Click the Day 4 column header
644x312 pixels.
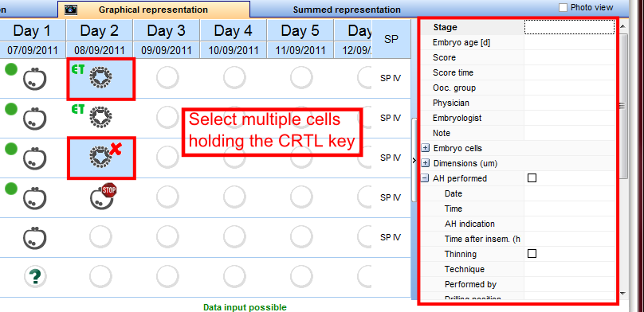(233, 31)
